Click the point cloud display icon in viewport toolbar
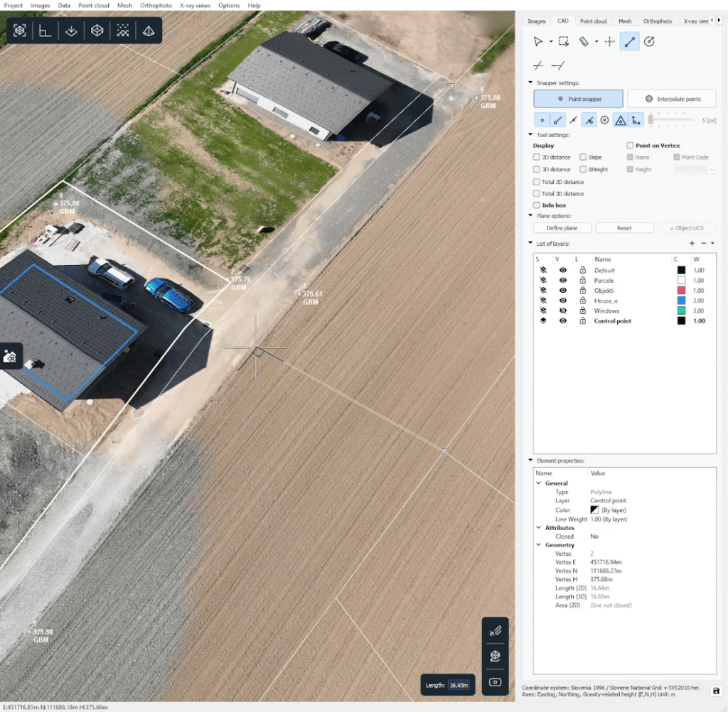 123,31
